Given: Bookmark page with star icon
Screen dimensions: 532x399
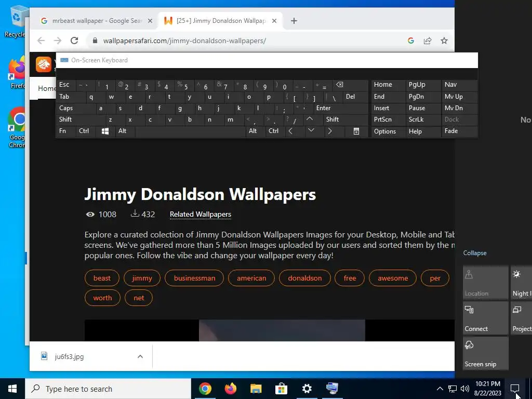Looking at the screenshot, I should click(x=444, y=41).
